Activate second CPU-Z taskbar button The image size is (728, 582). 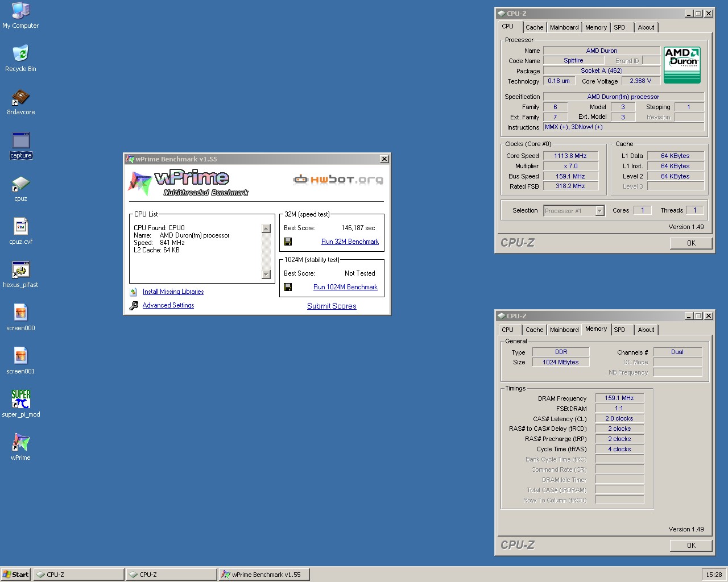point(171,575)
